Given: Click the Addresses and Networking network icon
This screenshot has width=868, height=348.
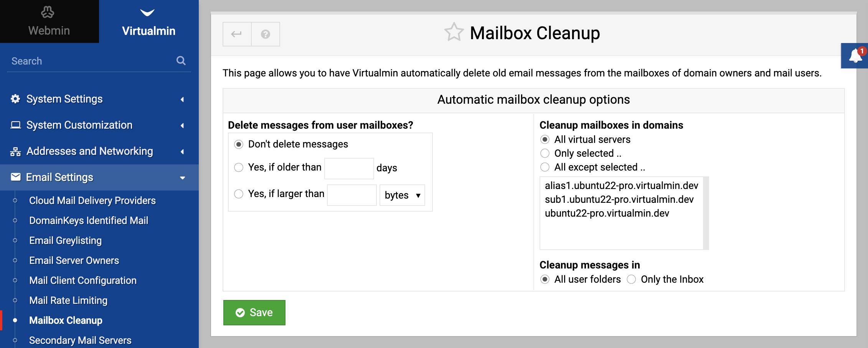Looking at the screenshot, I should pos(15,151).
